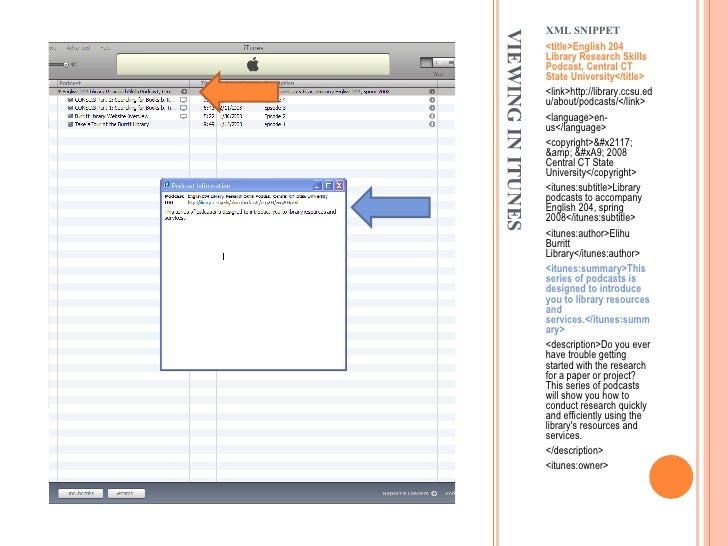
Task: Open the info icon on the episode 1 row
Action: click(x=432, y=124)
